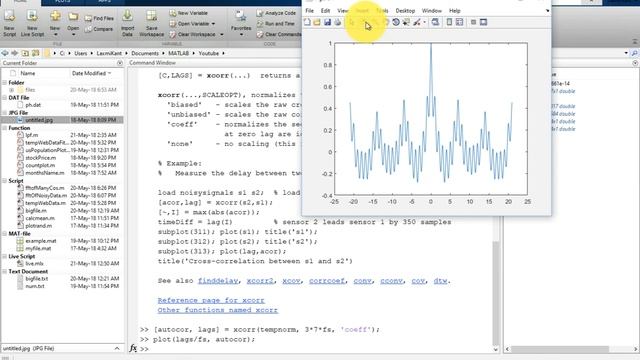This screenshot has width=640, height=360.
Task: Create a New Live Script
Action: (32, 23)
